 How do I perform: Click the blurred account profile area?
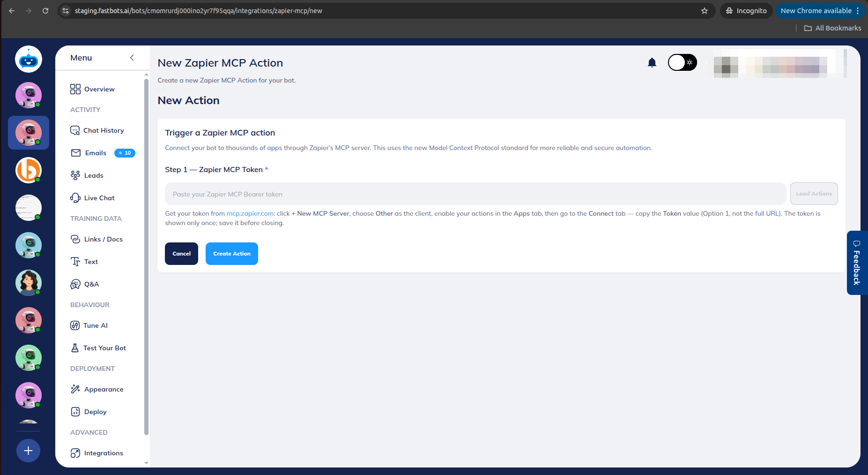click(779, 64)
